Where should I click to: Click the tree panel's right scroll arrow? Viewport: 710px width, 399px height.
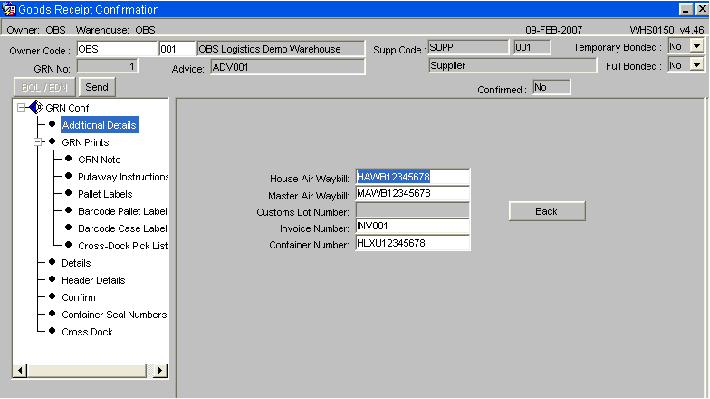point(160,370)
